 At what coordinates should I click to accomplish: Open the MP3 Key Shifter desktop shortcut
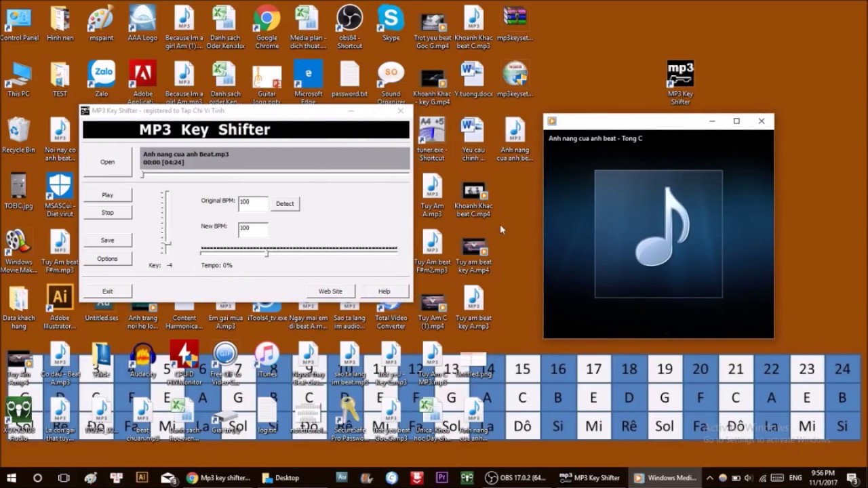point(680,83)
